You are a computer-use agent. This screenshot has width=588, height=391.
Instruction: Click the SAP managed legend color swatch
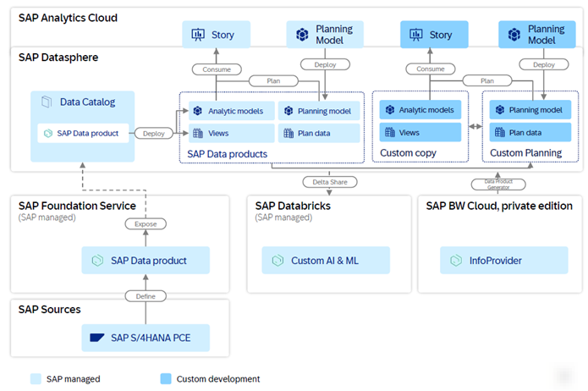(x=35, y=378)
